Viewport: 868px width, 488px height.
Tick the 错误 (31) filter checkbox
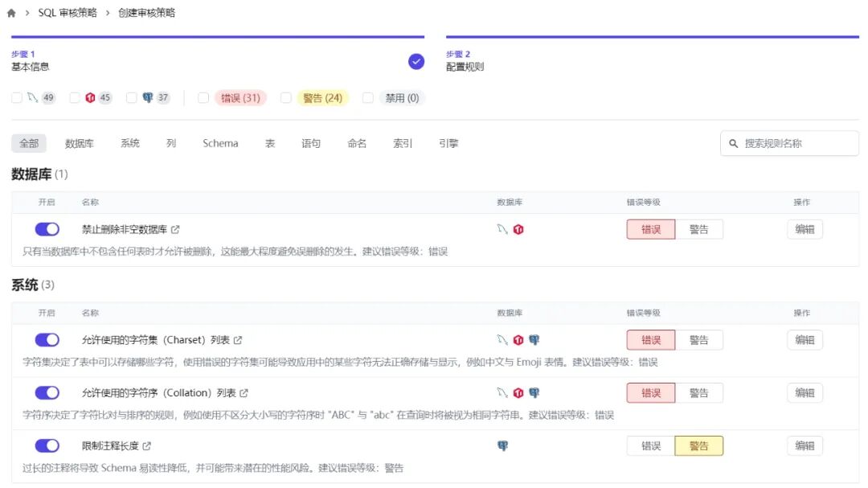(x=203, y=98)
